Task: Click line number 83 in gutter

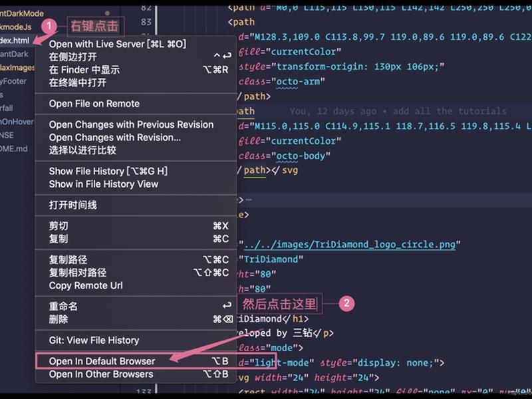Action: coord(146,22)
